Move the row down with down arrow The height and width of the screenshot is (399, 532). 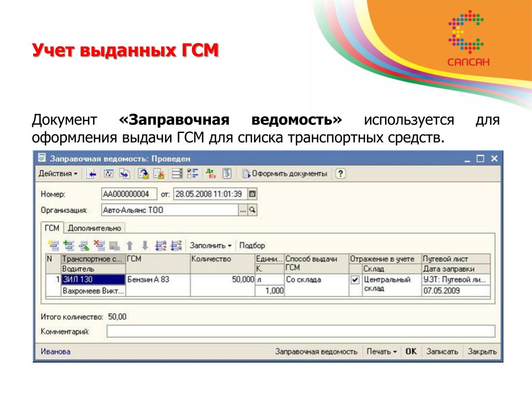click(x=145, y=245)
